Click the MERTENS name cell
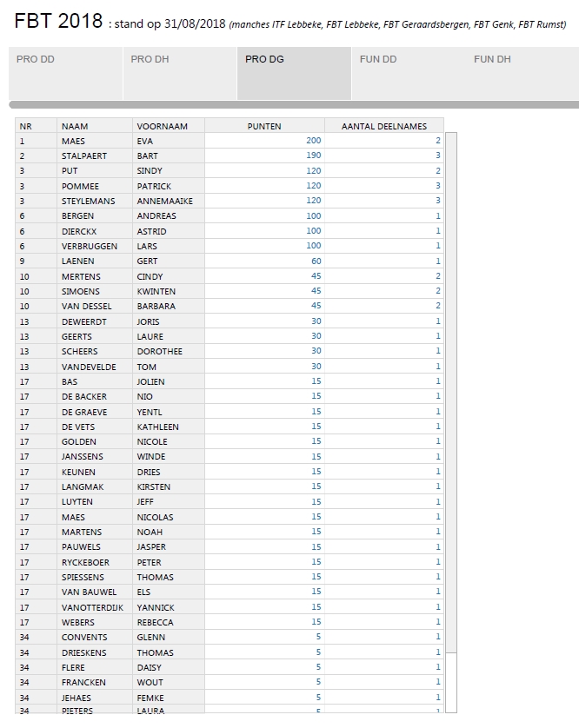Viewport: 579px width, 728px height. point(95,276)
